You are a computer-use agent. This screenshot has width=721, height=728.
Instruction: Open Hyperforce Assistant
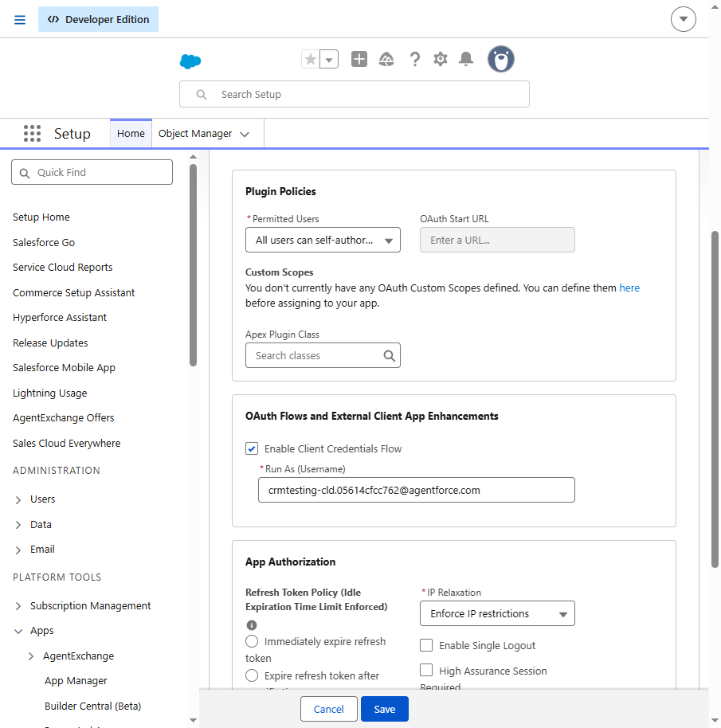point(60,318)
